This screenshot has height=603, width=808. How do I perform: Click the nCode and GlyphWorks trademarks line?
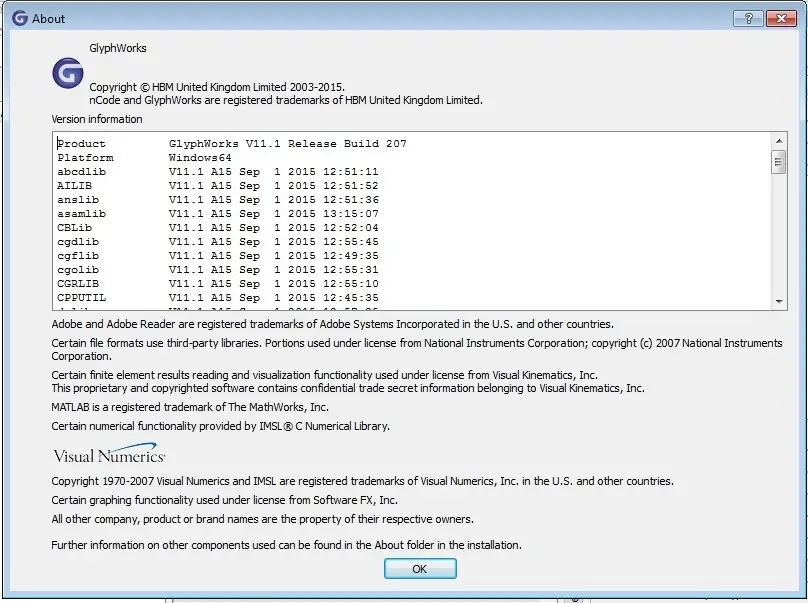tap(286, 100)
